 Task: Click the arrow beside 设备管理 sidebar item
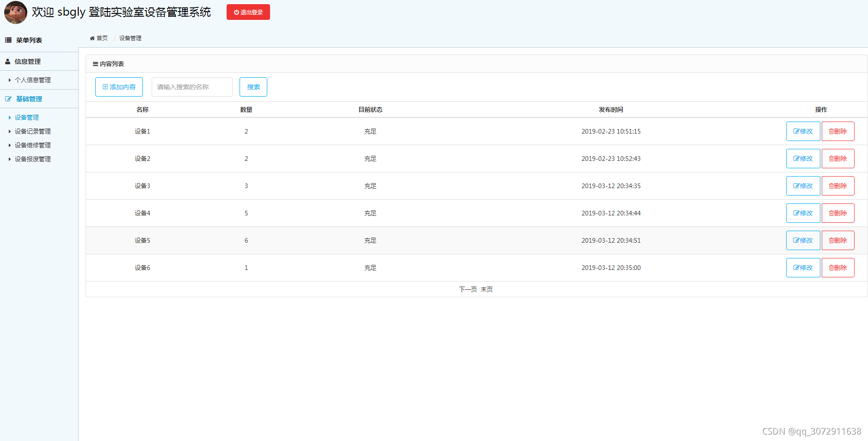[10, 117]
